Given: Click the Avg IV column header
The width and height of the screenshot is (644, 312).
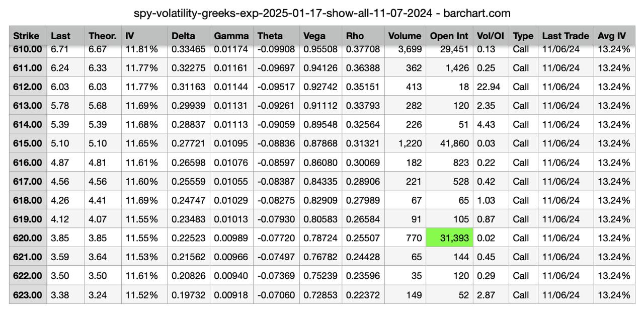Looking at the screenshot, I should (612, 36).
